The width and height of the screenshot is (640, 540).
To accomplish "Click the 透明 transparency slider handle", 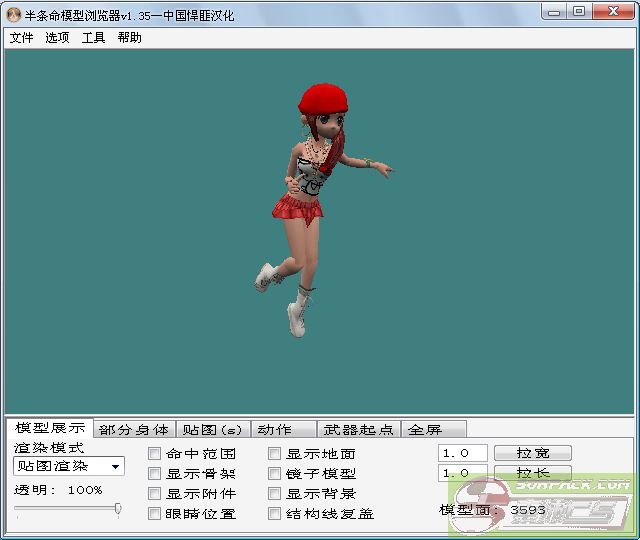I will coord(118,509).
